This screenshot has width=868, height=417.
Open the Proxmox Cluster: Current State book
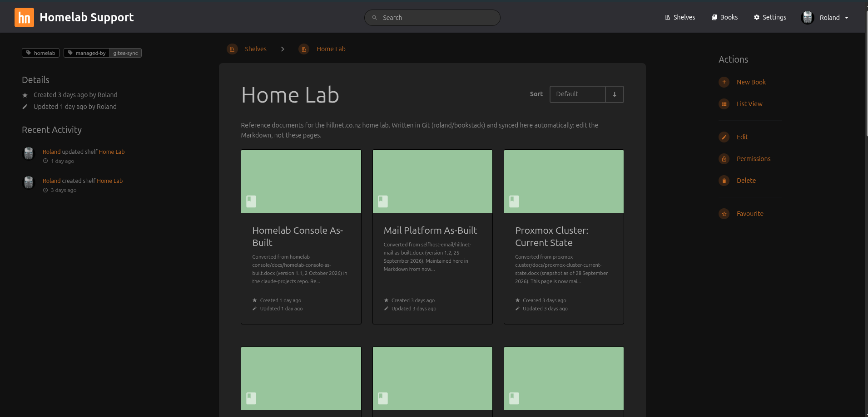[x=551, y=236]
